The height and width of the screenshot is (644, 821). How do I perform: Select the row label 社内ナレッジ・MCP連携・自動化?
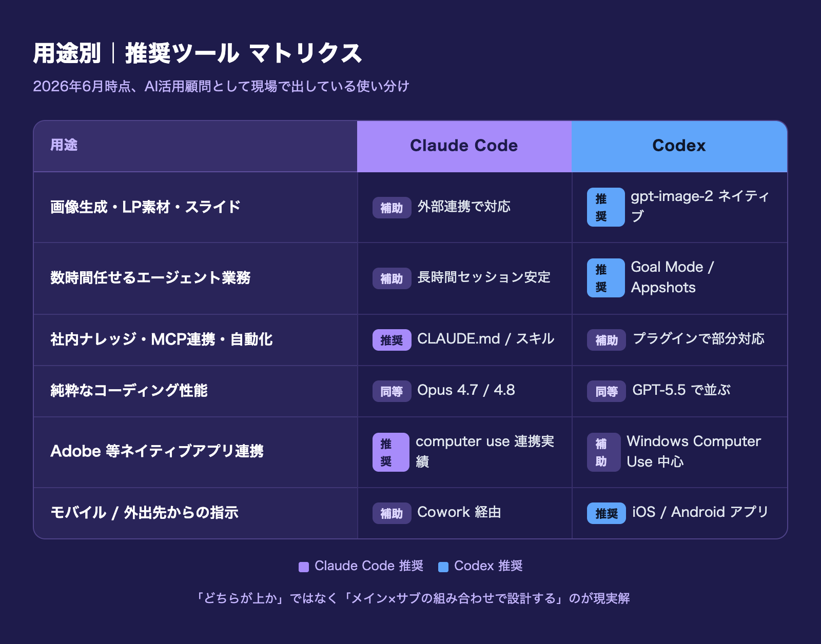(x=162, y=339)
